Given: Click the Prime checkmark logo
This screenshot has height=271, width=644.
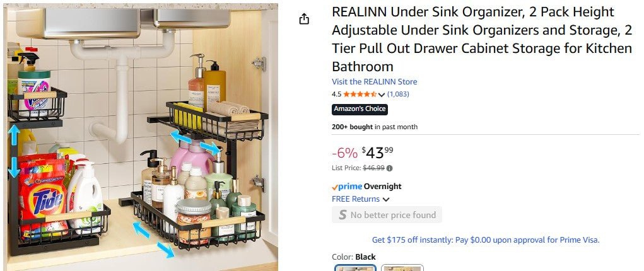Looking at the screenshot, I should click(x=347, y=187).
